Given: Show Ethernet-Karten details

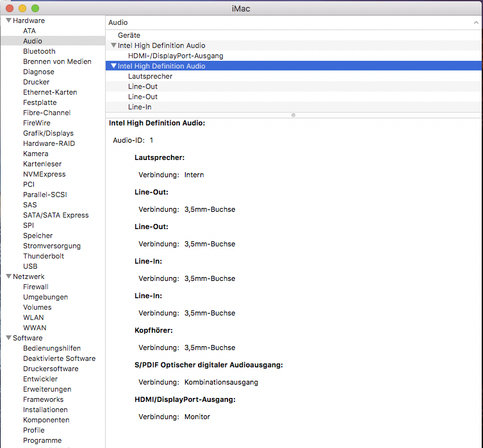Looking at the screenshot, I should coord(50,92).
